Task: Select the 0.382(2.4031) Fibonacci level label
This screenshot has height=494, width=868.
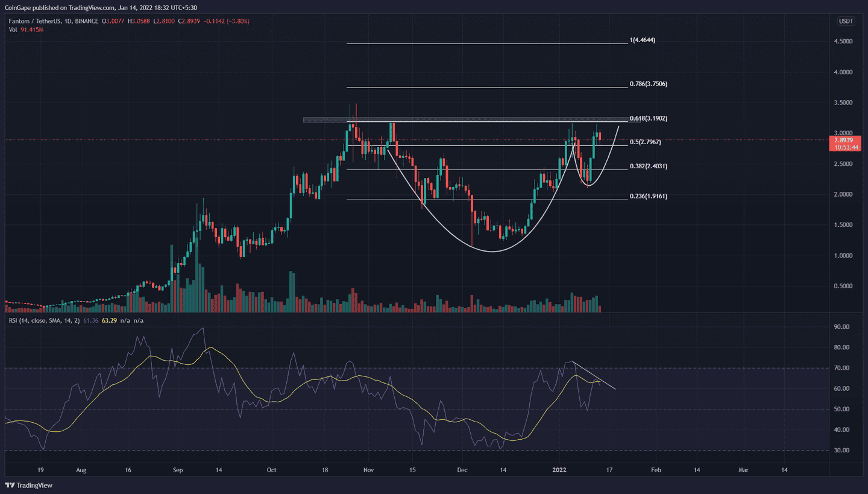Action: tap(649, 166)
